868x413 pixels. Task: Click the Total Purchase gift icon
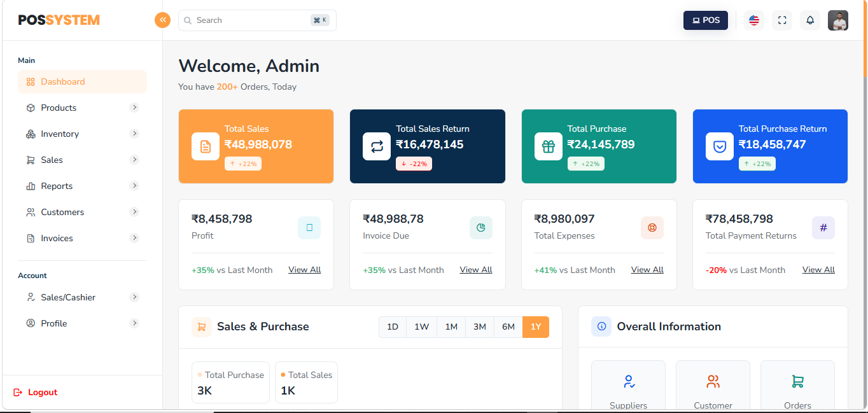point(549,146)
